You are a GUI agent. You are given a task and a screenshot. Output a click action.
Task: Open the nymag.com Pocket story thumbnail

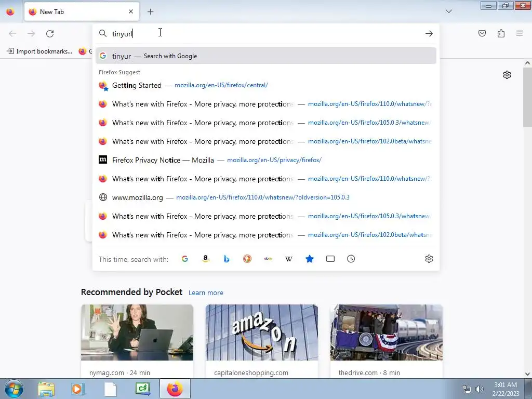(137, 332)
